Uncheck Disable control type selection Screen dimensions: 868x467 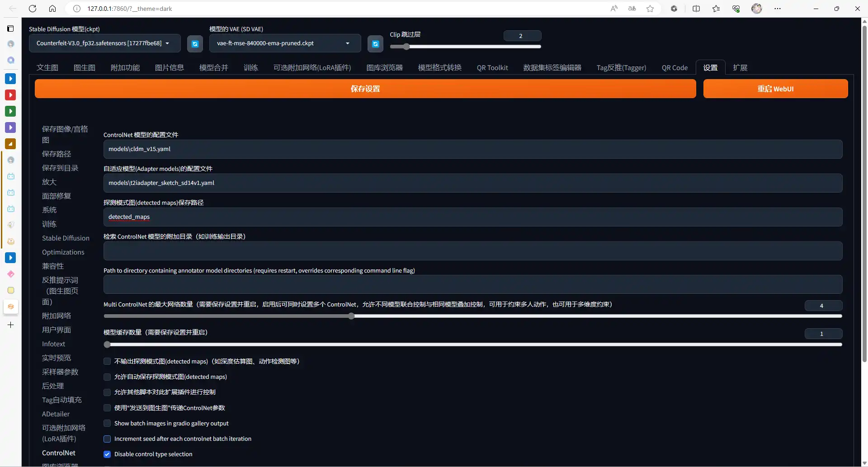107,454
